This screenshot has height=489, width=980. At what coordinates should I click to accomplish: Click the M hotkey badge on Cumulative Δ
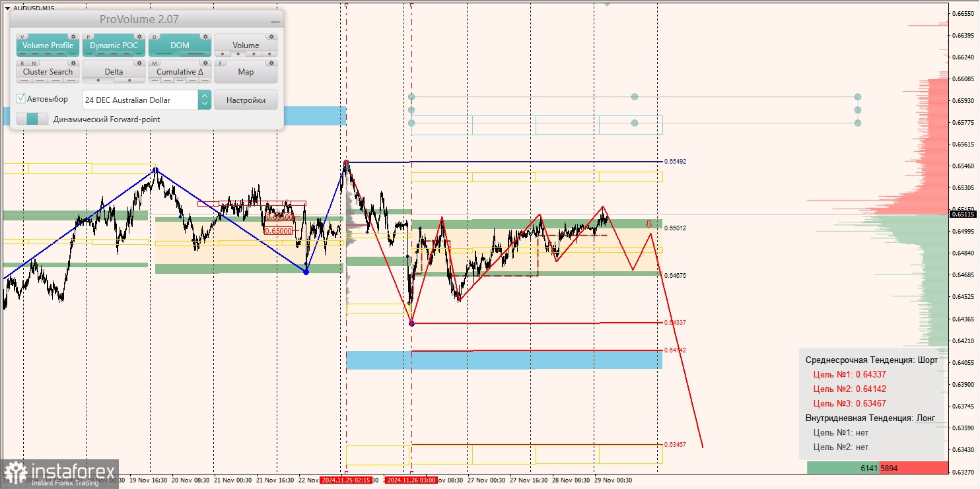coord(155,63)
